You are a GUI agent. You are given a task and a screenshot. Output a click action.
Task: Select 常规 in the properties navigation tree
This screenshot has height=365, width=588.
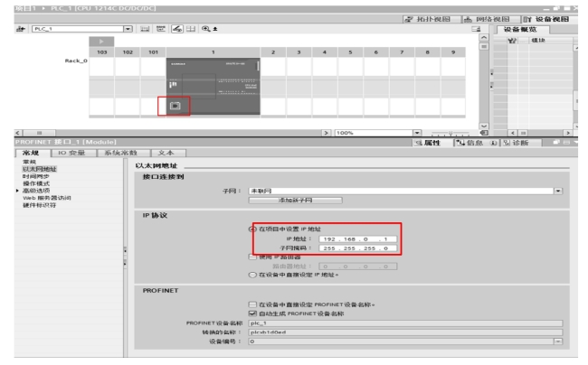29,162
